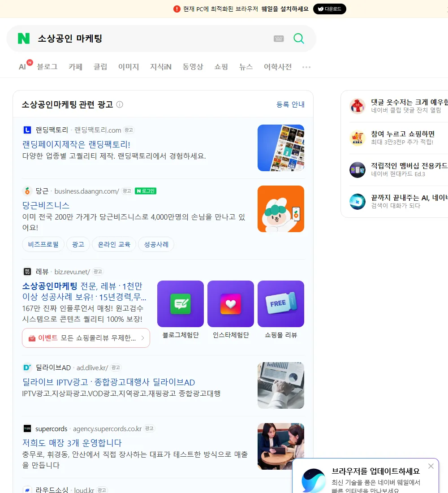
Task: Click the 랜딩팩토리 favicon icon
Action: [x=27, y=130]
